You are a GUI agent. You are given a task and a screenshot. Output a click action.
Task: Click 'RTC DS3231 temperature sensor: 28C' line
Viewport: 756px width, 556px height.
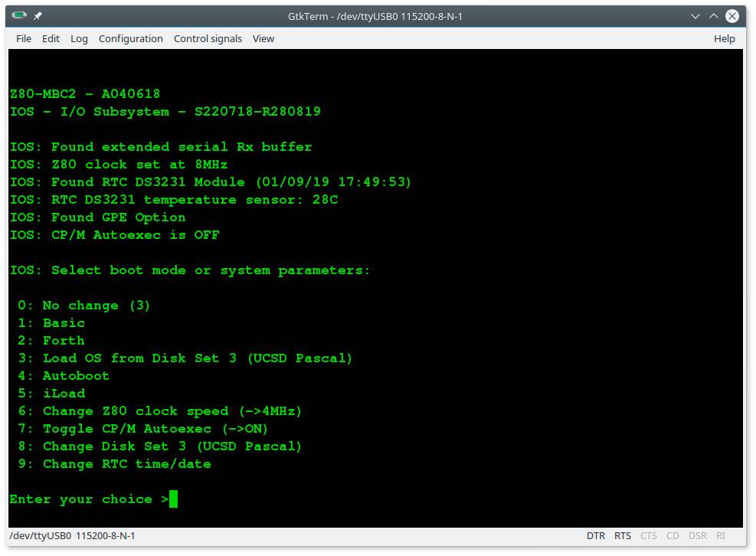coord(174,200)
